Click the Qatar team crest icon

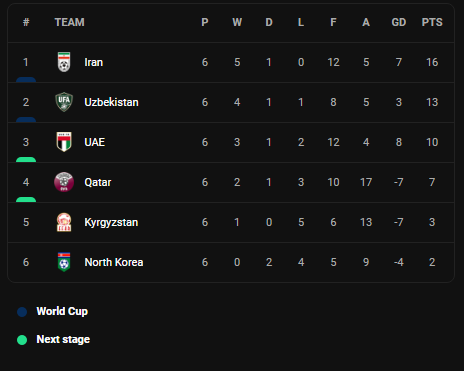64,182
